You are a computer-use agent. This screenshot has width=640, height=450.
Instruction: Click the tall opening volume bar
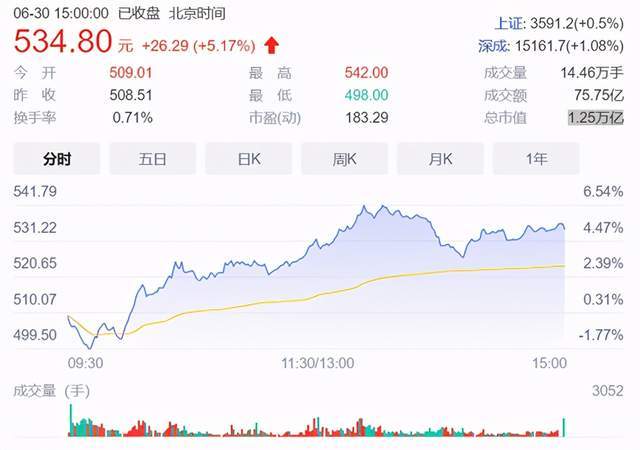point(71,420)
